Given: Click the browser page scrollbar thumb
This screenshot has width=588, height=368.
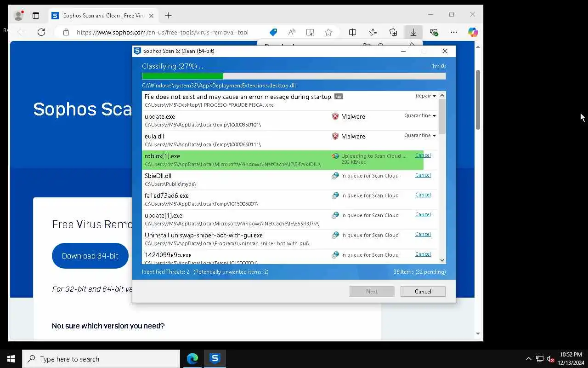Looking at the screenshot, I should pos(478,100).
